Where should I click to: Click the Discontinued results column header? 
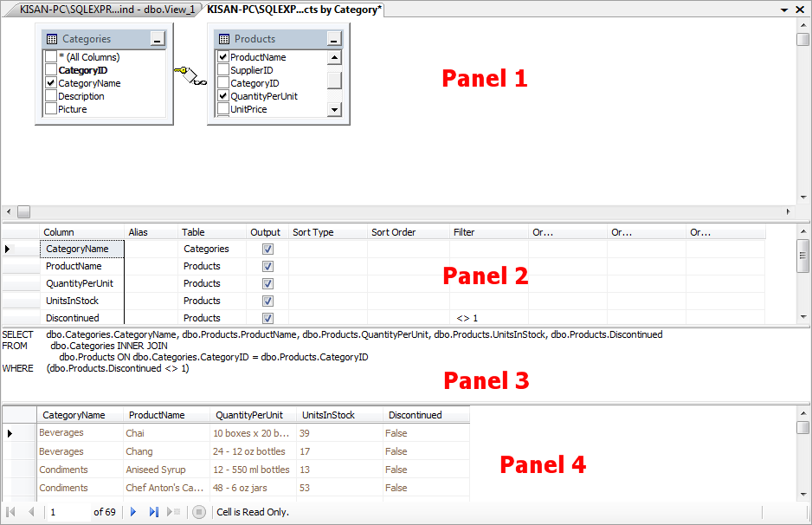tap(426, 415)
